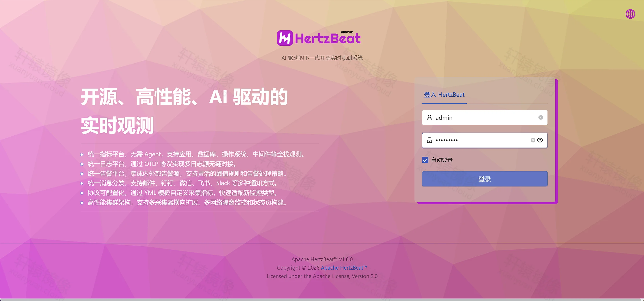Click the Copyright © 2026 text
Screen dimensions: 644x301
[298, 268]
